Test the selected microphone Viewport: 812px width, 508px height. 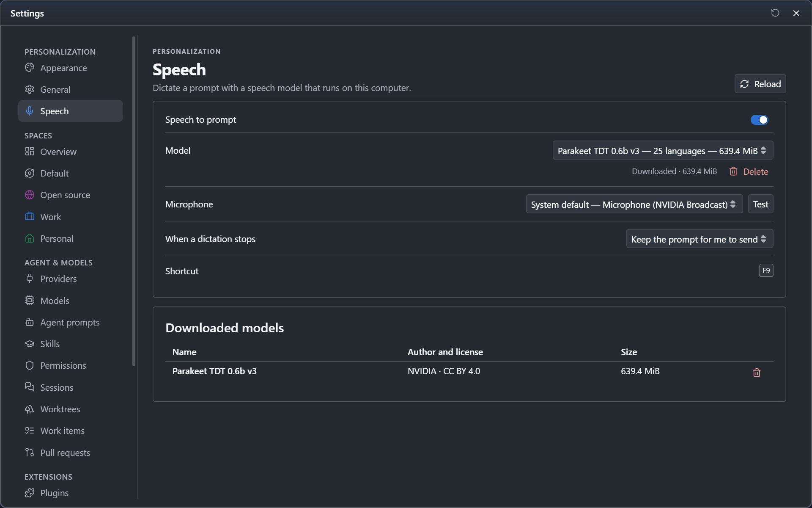tap(760, 204)
